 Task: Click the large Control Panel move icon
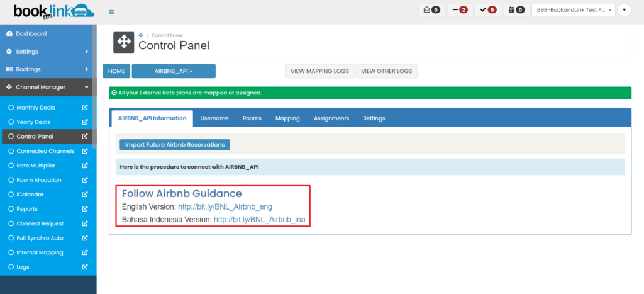[124, 42]
